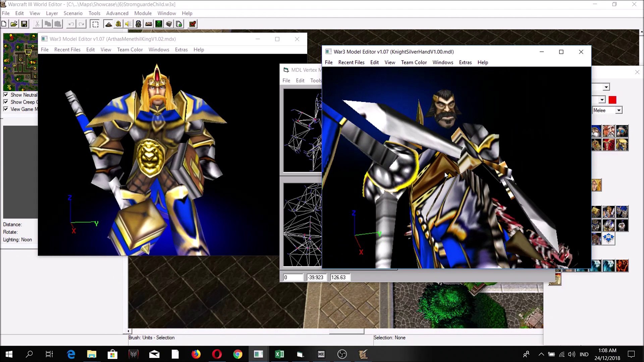Open the Campaign Editor icon

pyautogui.click(x=149, y=24)
